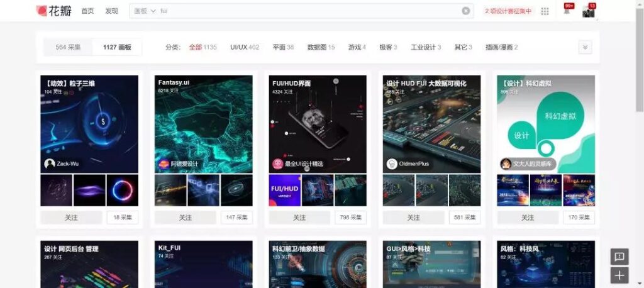Clear the search box with X icon

click(x=465, y=11)
